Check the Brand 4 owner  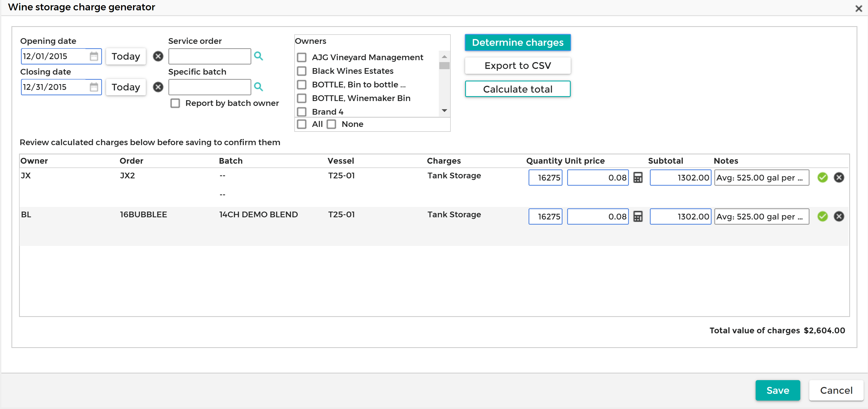pos(302,112)
